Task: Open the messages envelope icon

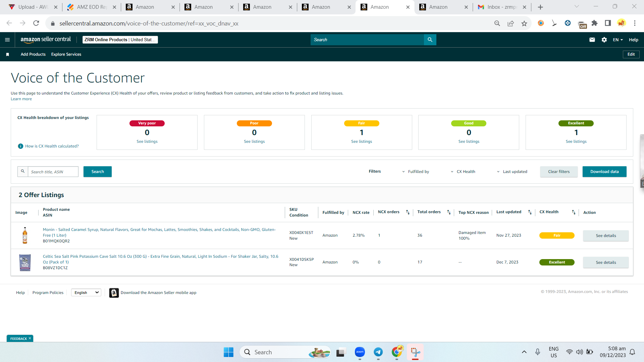Action: pos(592,40)
